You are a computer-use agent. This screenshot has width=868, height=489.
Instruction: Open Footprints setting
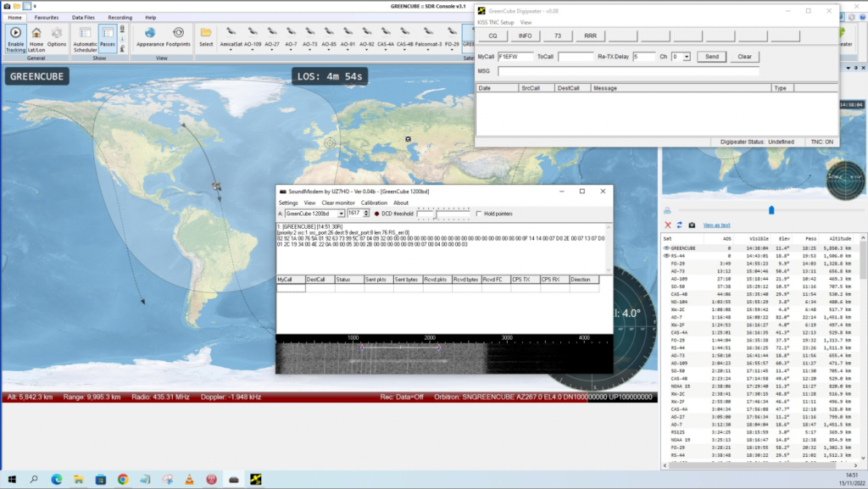point(178,37)
